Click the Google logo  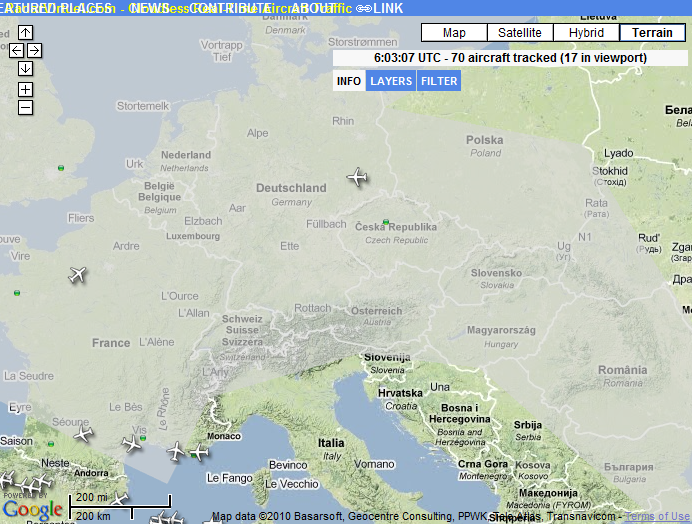(x=33, y=509)
